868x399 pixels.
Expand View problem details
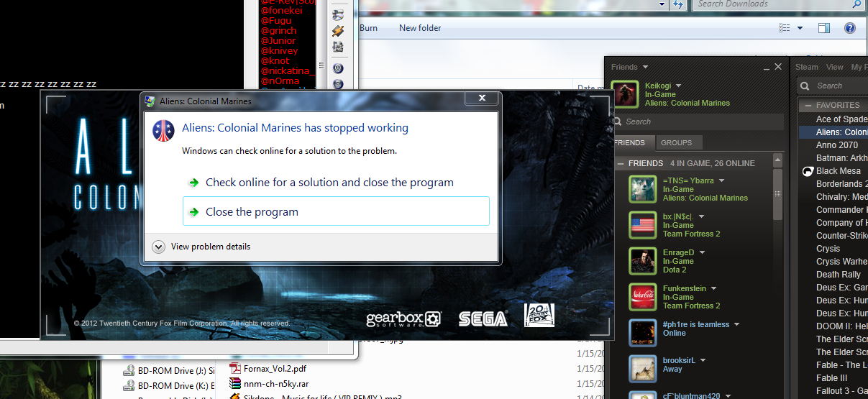[x=202, y=247]
